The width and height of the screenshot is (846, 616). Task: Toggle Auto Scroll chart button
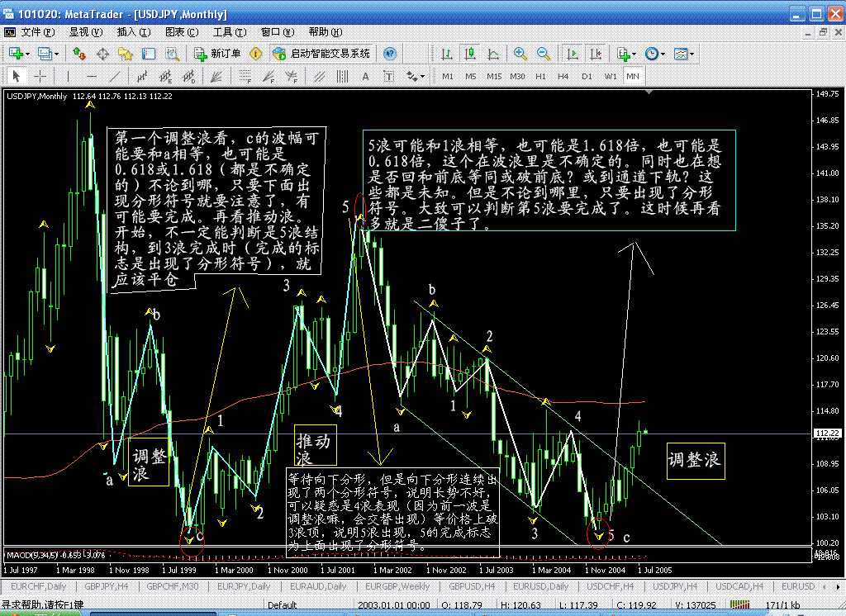pyautogui.click(x=572, y=54)
